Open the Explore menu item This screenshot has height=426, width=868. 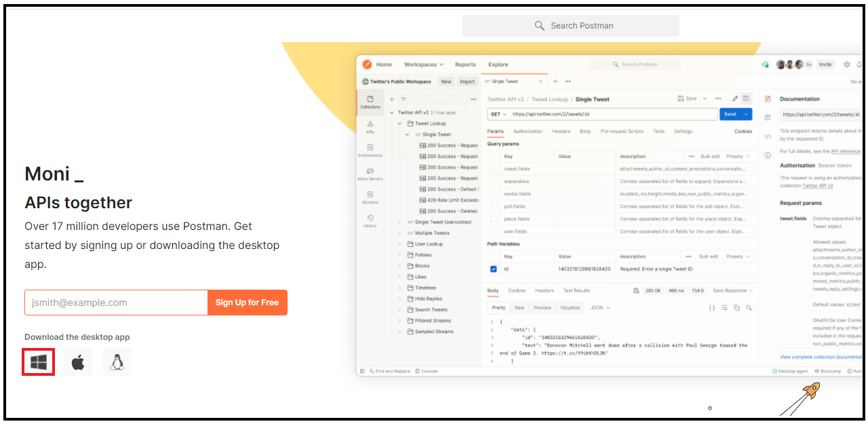[x=498, y=64]
